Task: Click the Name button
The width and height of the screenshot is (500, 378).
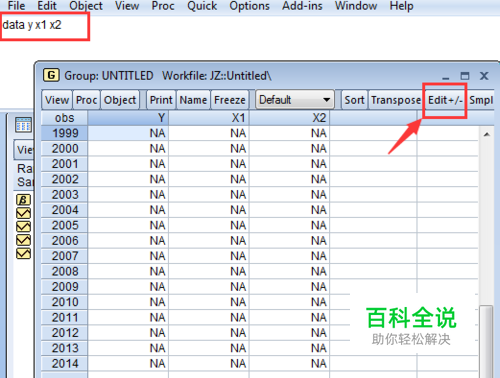Action: pyautogui.click(x=193, y=100)
